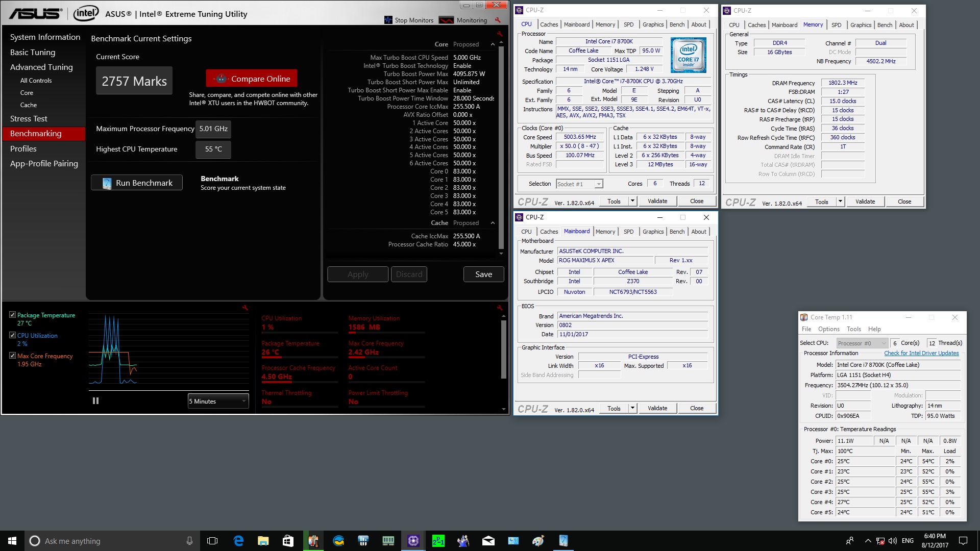Click the Compare Online button
The width and height of the screenshot is (980, 551).
(252, 79)
